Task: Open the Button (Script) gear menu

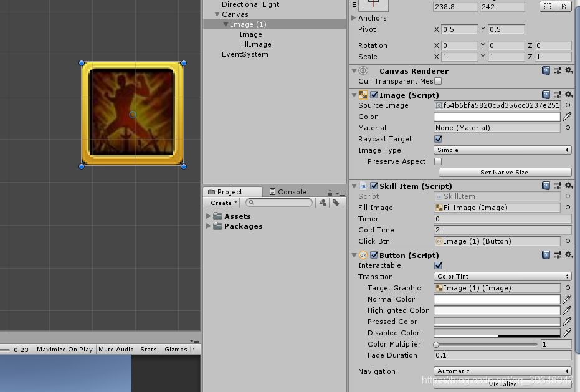Action: coord(569,255)
